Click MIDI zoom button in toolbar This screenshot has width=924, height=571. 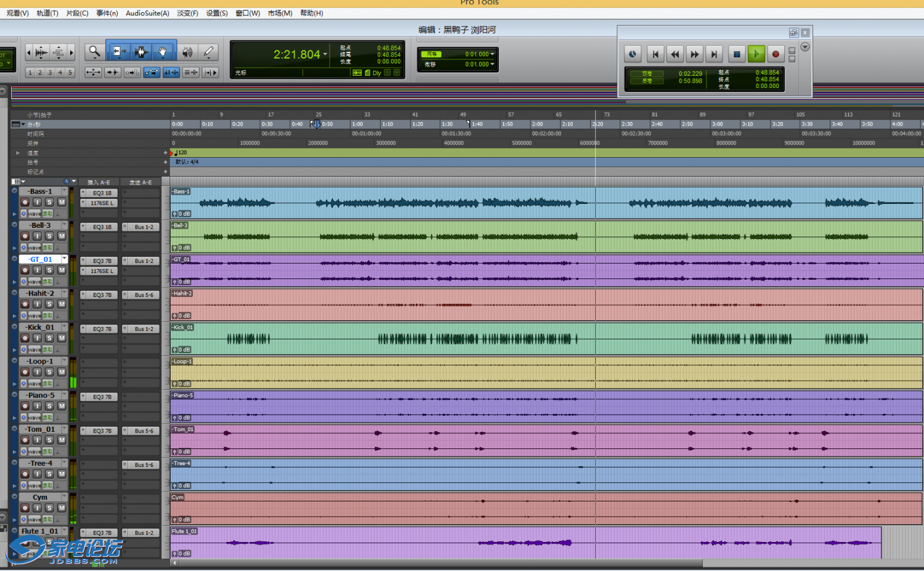pyautogui.click(x=58, y=53)
